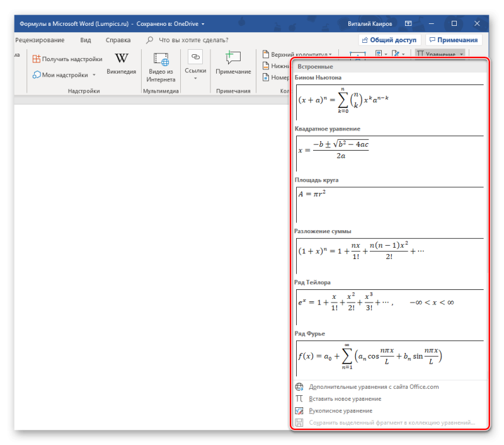Open the signature line dropdown arrow
The height and width of the screenshot is (445, 504).
403,54
